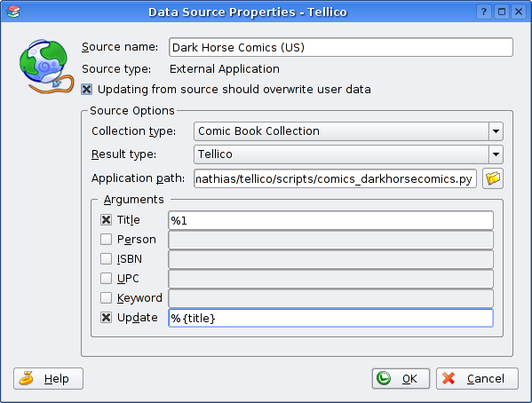Focus the Title argument field containing %1
Image resolution: width=532 pixels, height=403 pixels.
point(330,220)
